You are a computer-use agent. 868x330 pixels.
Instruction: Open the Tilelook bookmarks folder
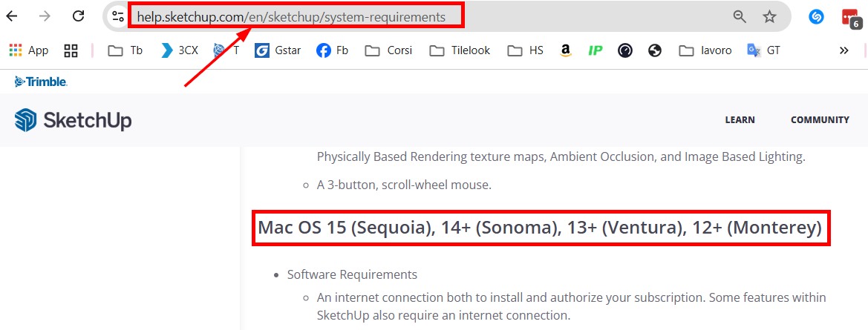[460, 51]
